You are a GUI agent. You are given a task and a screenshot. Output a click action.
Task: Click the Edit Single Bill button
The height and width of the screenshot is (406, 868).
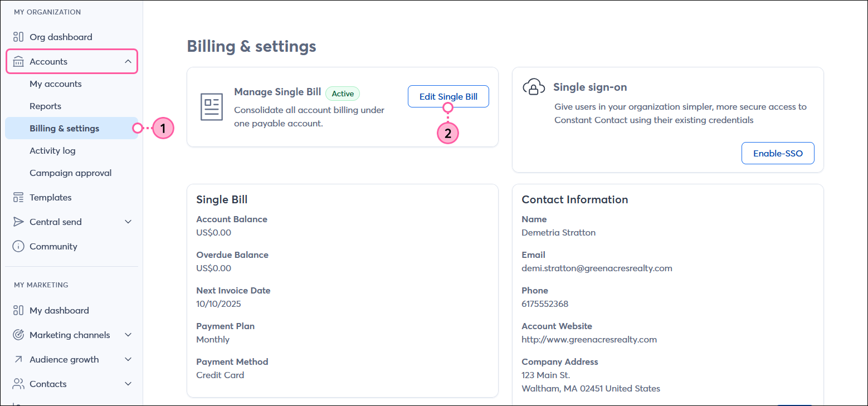(448, 96)
